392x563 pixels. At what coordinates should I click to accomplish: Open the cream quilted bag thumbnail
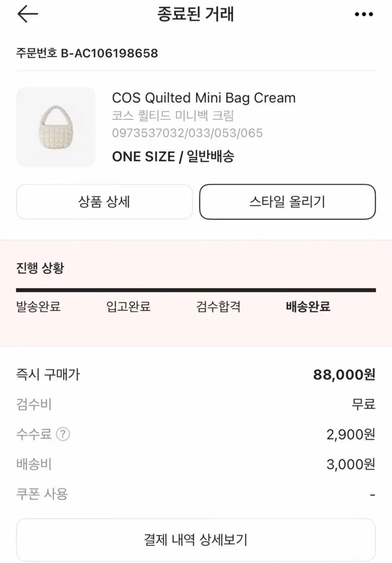[x=56, y=127]
